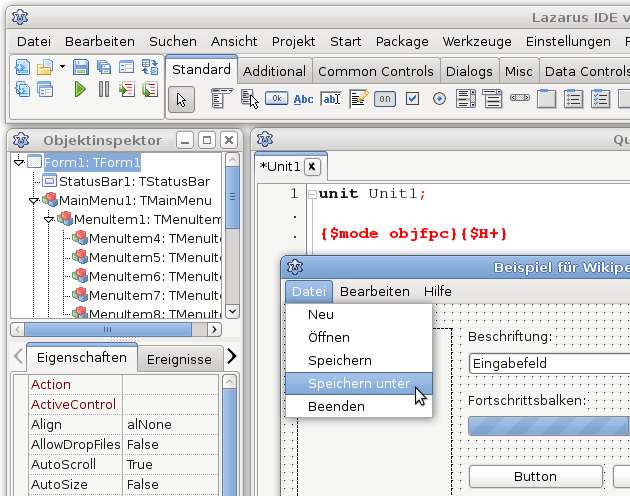Open the Einstellungen menu
The height and width of the screenshot is (496, 630).
click(x=568, y=41)
